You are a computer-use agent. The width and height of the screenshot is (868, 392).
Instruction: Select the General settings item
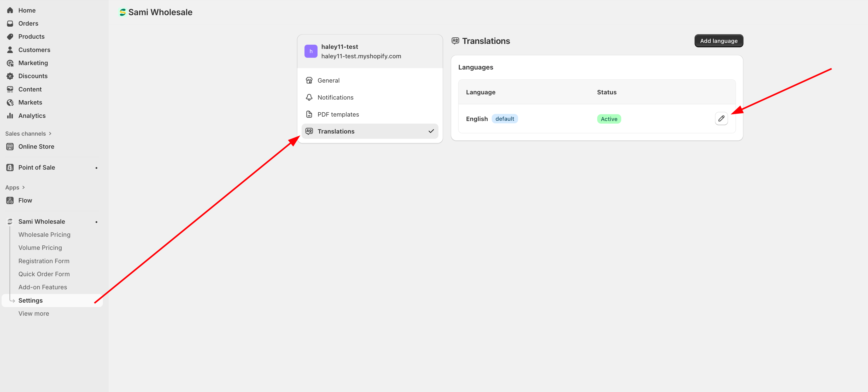[328, 80]
